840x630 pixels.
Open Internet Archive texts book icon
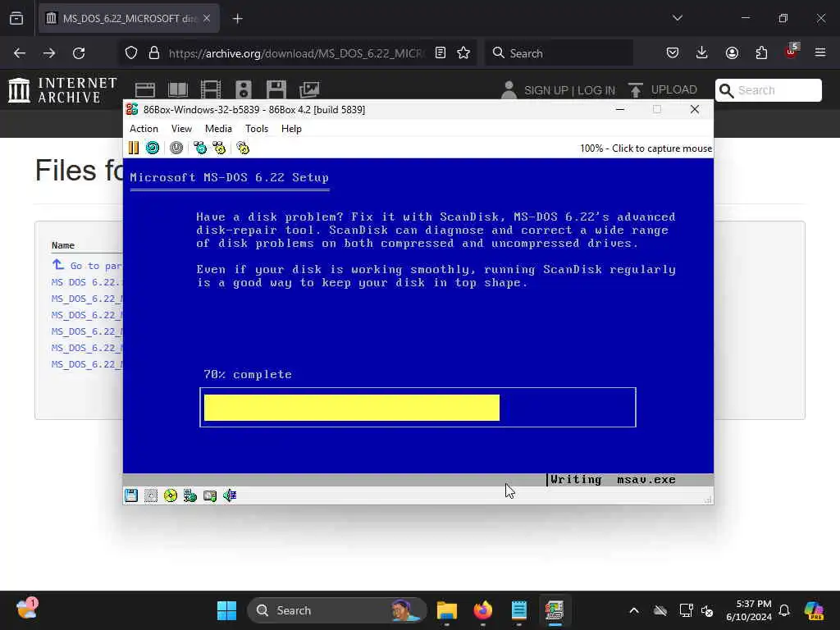point(178,89)
